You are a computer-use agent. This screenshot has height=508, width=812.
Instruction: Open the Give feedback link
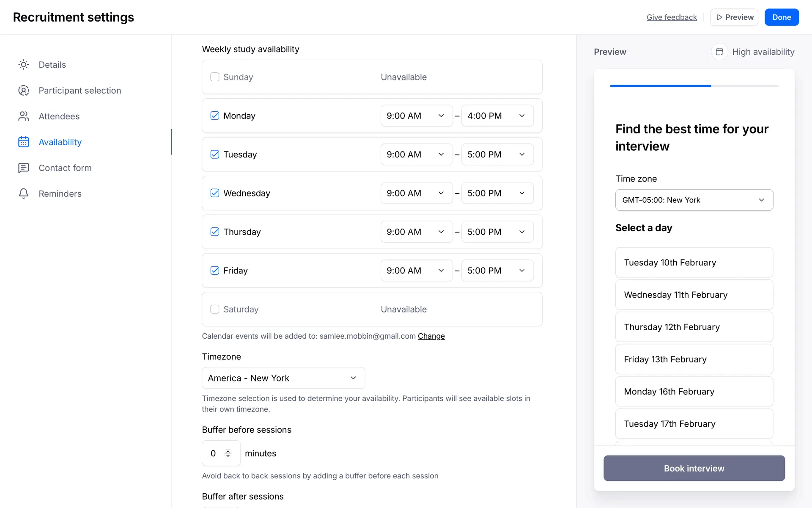(671, 17)
